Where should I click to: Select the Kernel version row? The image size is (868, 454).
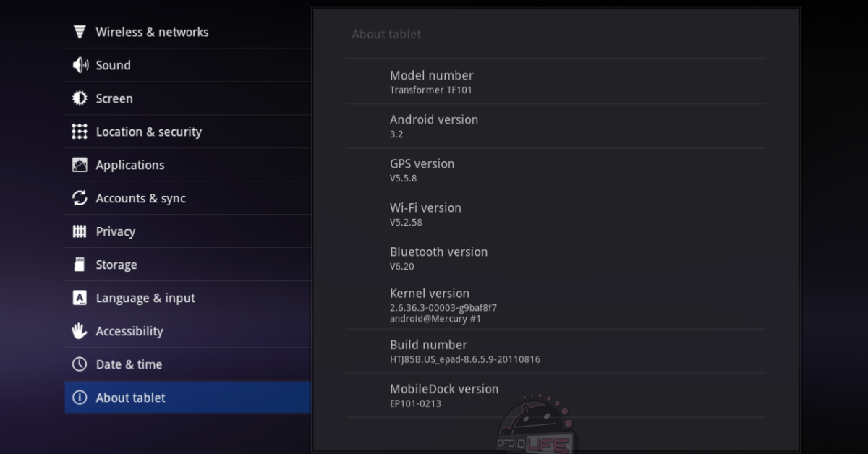coord(555,305)
